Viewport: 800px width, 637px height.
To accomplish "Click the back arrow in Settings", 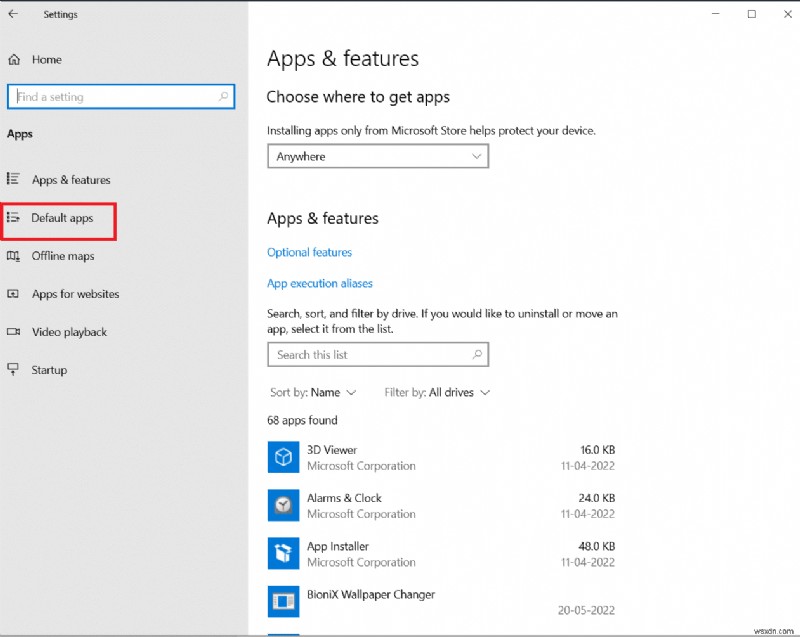I will (x=13, y=15).
